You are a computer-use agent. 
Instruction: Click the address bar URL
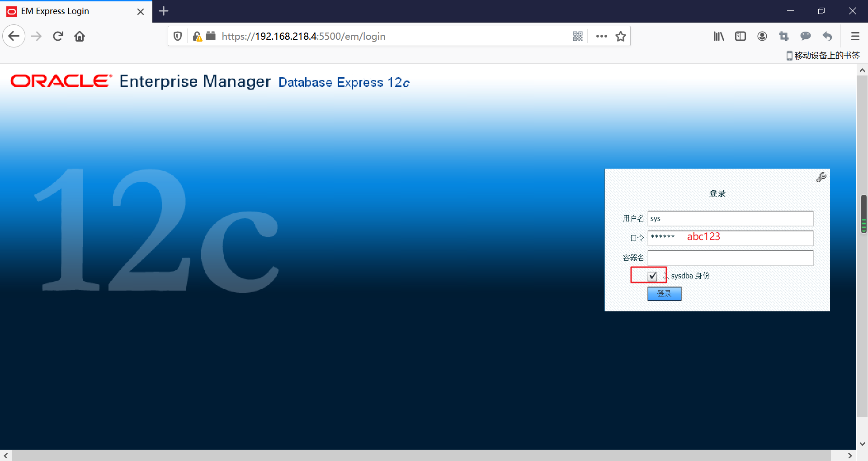(x=303, y=36)
